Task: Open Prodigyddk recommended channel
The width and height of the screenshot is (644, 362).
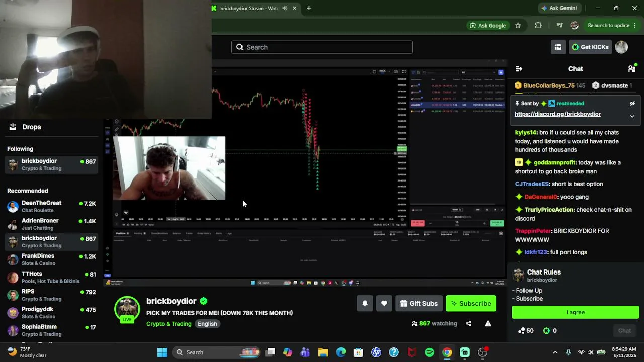Action: coord(51,312)
